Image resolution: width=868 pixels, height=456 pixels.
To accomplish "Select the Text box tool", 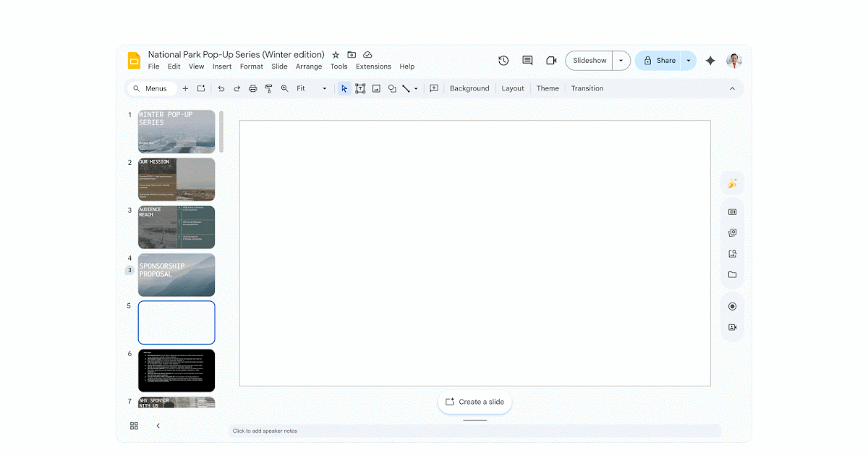I will [x=360, y=88].
